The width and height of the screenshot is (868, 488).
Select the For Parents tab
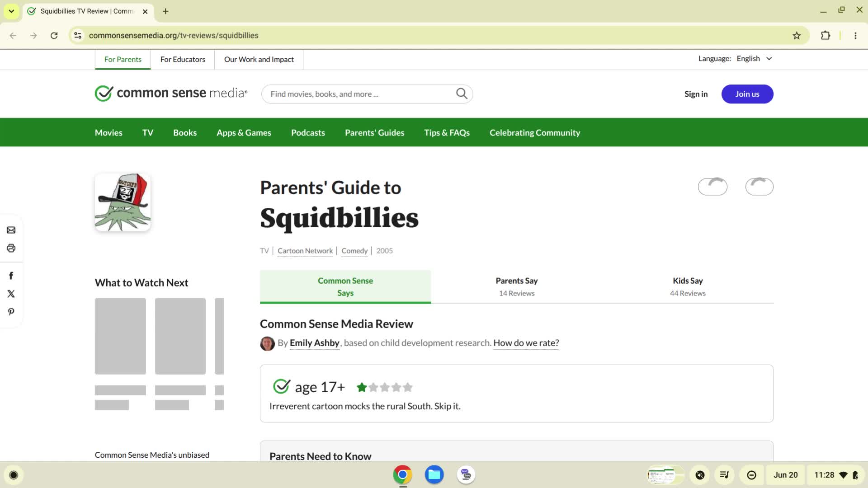coord(123,60)
